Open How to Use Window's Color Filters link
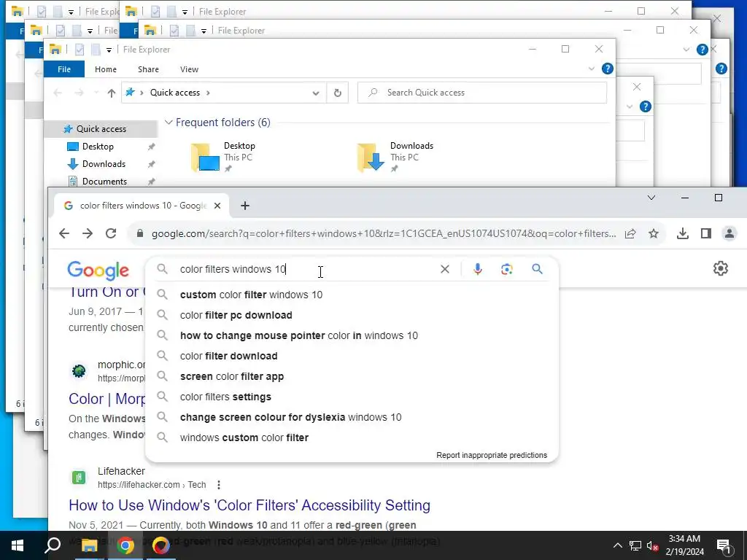This screenshot has width=747, height=560. [249, 505]
